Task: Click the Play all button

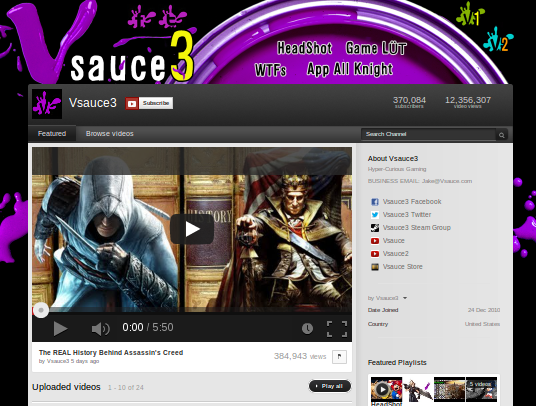Action: click(330, 386)
